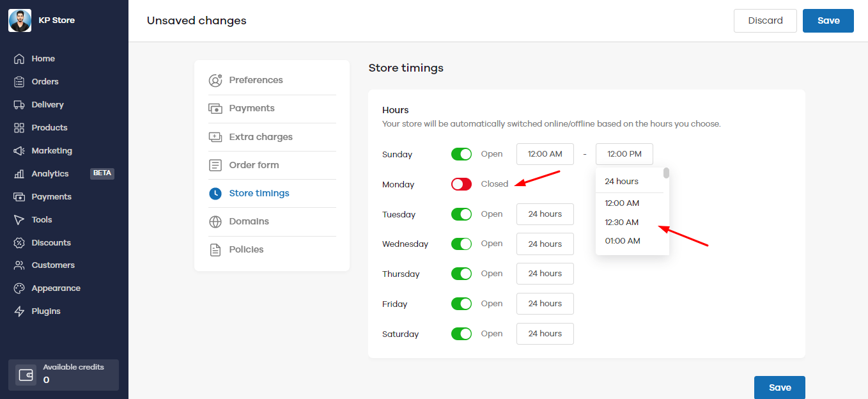Click the time dropdown list scrollbar
Image resolution: width=868 pixels, height=399 pixels.
[666, 173]
